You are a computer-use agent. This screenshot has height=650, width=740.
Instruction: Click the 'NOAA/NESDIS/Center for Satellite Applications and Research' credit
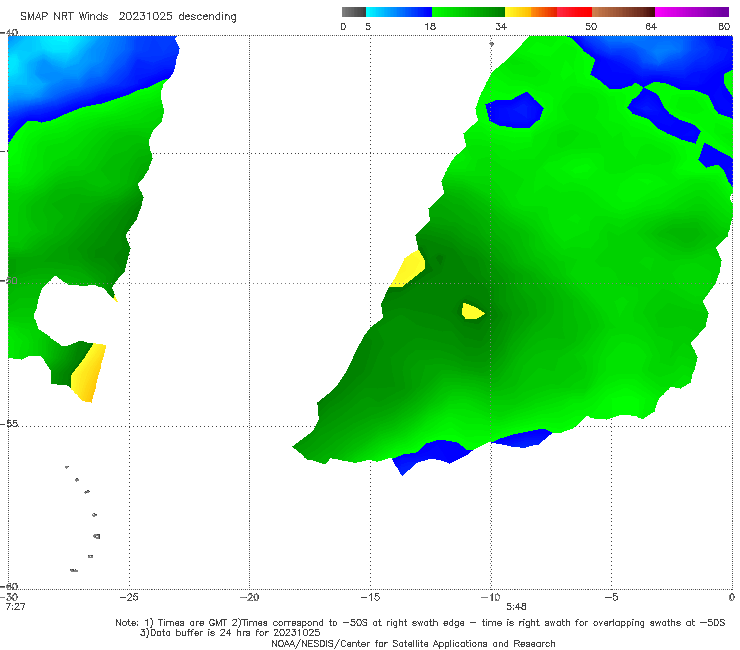click(x=413, y=643)
